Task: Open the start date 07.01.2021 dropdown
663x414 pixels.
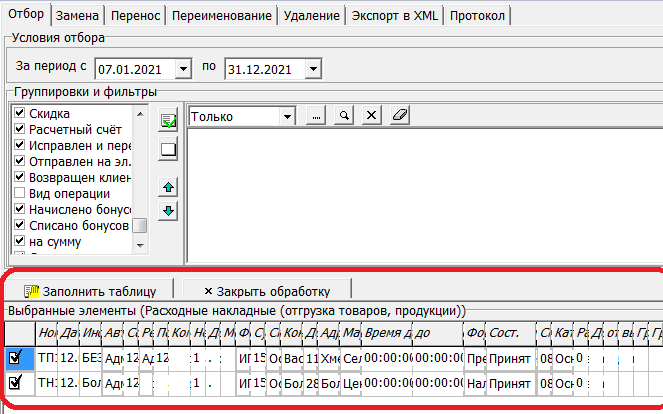Action: click(x=183, y=69)
